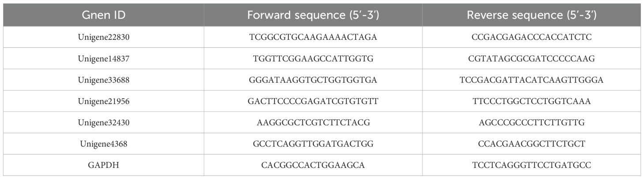Click reverse sequence CCGACGAGACCCACCATCTC
Viewport: 644px width, 179px height.
point(532,37)
